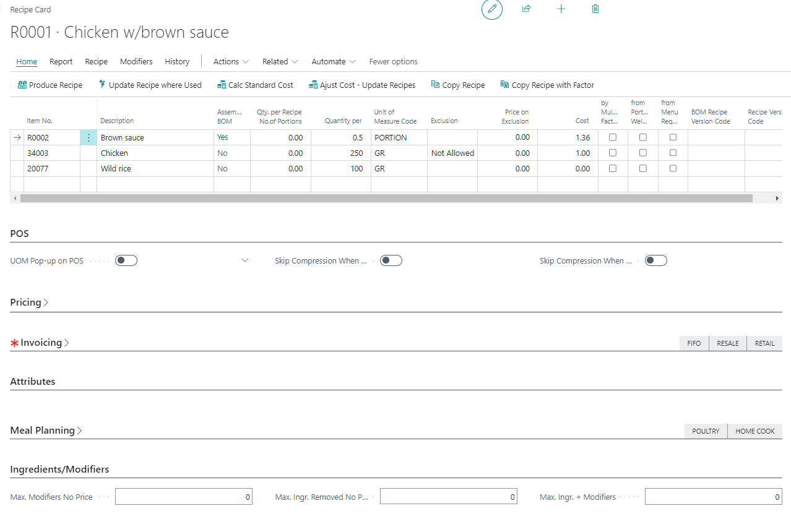Expand the Pricing section
The image size is (791, 532).
(29, 302)
